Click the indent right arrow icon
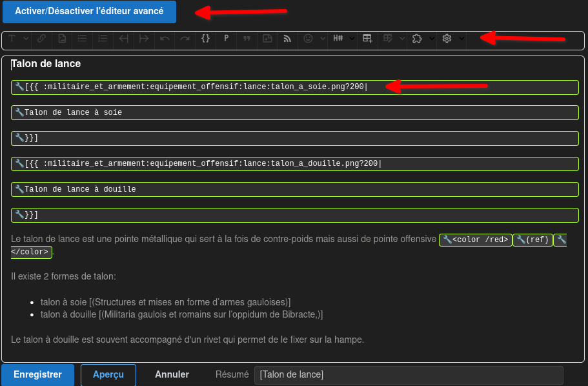 click(x=144, y=38)
